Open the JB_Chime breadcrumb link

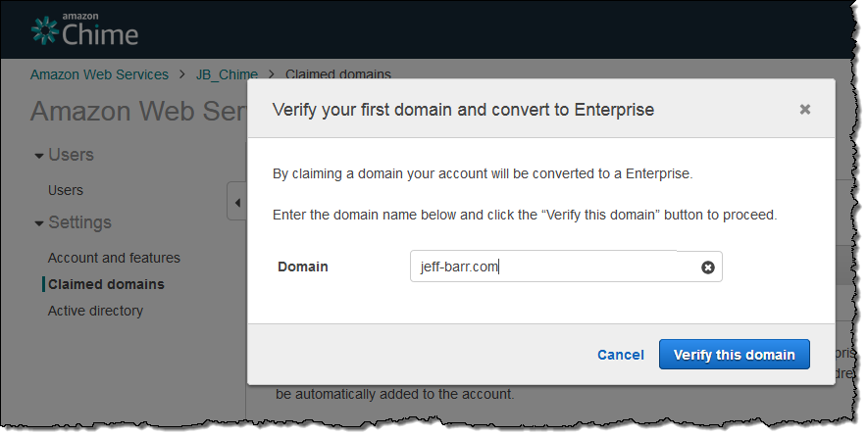point(227,74)
